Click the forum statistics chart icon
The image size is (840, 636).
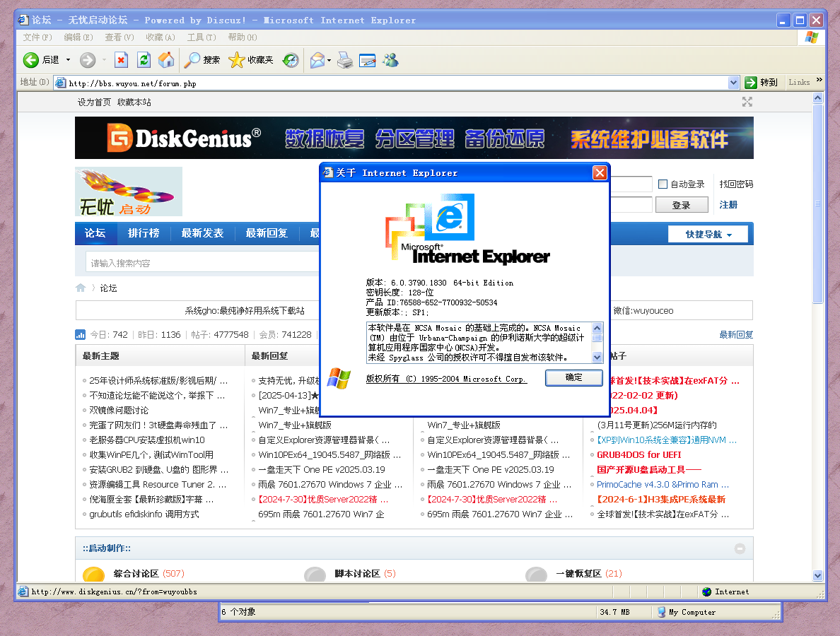pyautogui.click(x=81, y=334)
